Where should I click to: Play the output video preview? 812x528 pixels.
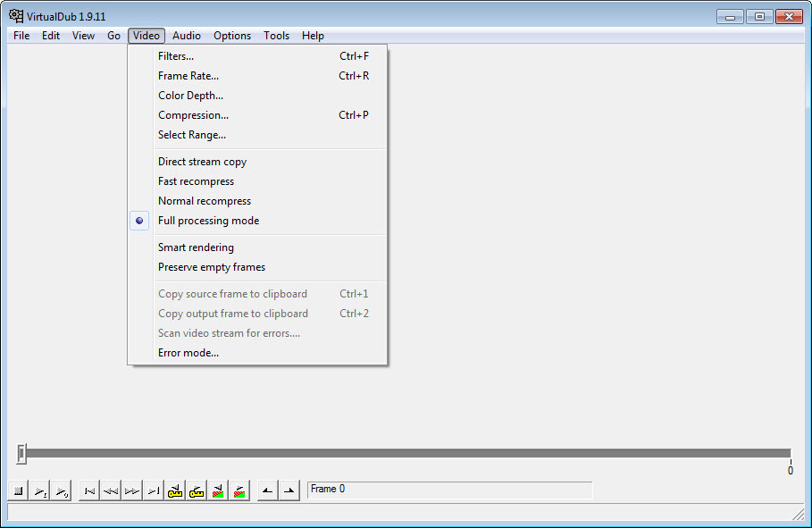61,490
